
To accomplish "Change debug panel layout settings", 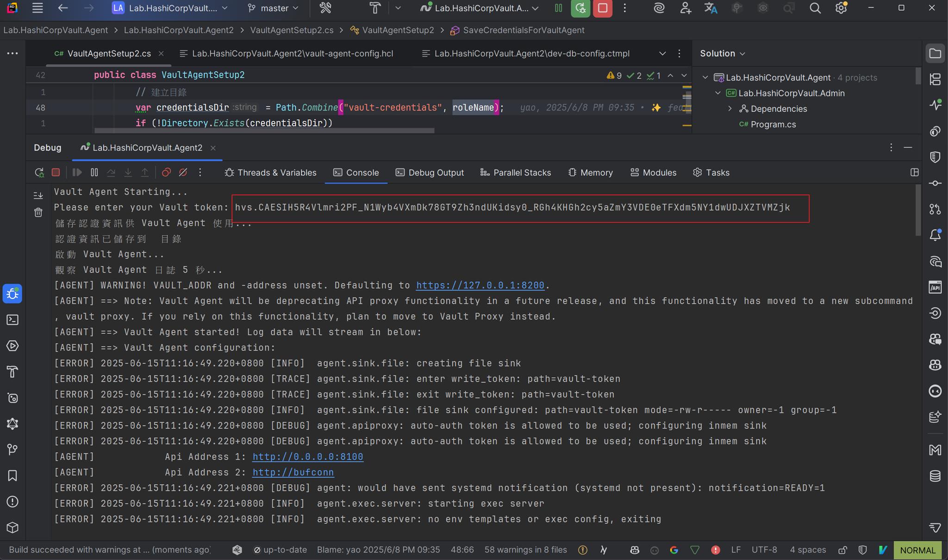I will [x=914, y=172].
